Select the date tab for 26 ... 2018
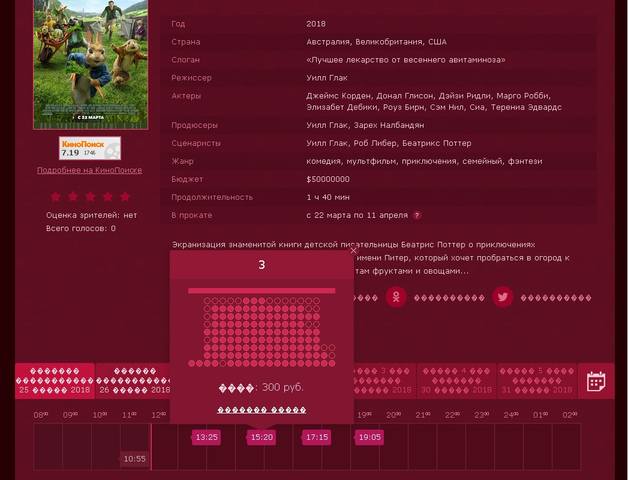Image resolution: width=628 pixels, height=480 pixels. point(133,381)
